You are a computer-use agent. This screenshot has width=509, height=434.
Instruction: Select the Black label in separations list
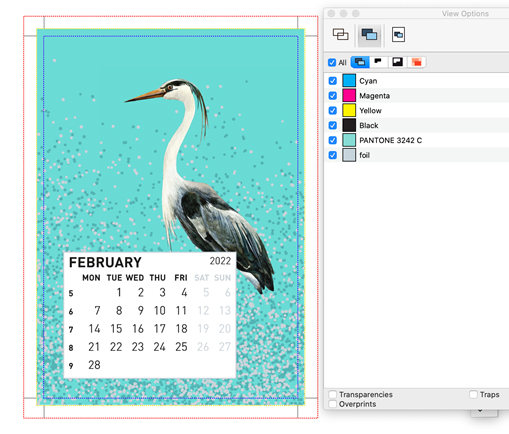point(369,125)
